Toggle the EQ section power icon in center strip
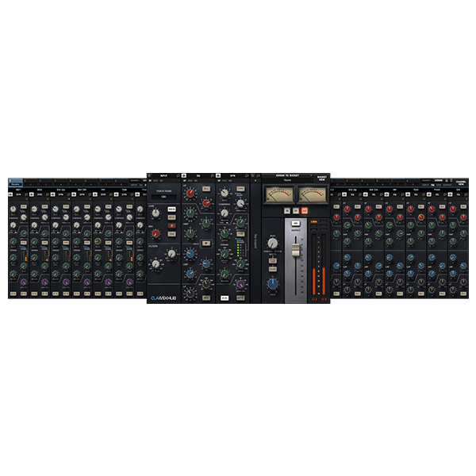Image resolution: width=476 pixels, height=476 pixels. point(185,175)
